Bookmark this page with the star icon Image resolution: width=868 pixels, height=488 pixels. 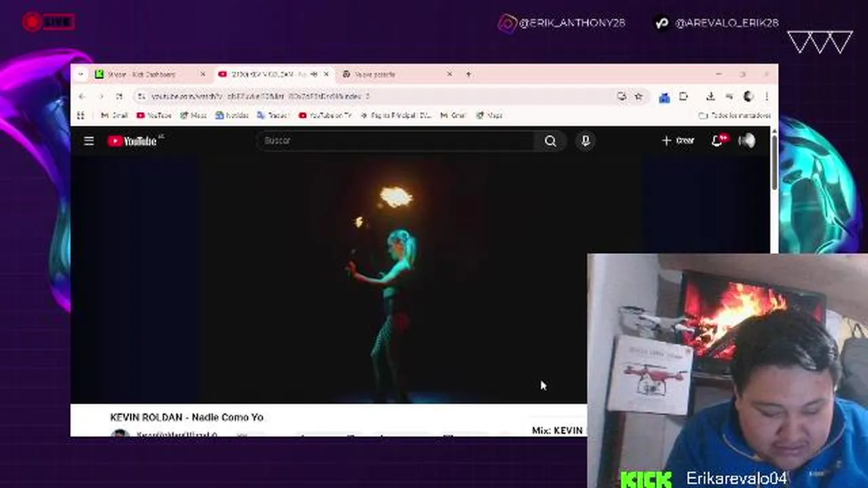pos(638,96)
